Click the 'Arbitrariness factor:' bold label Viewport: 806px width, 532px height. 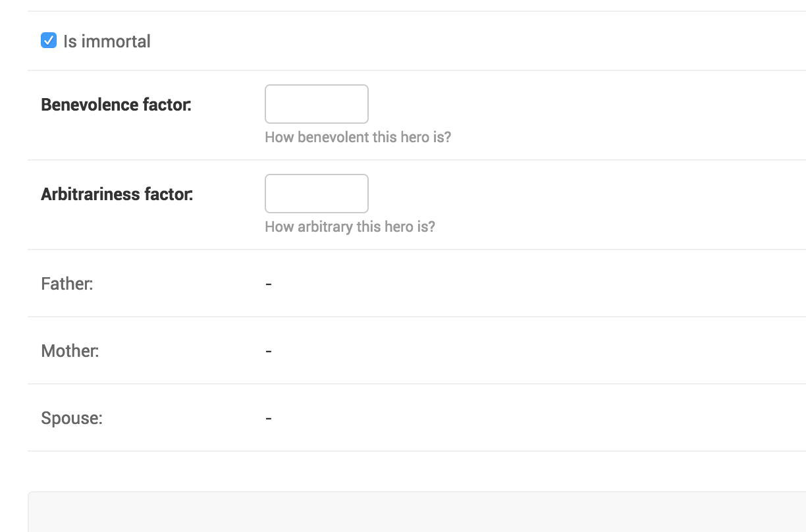pyautogui.click(x=117, y=194)
